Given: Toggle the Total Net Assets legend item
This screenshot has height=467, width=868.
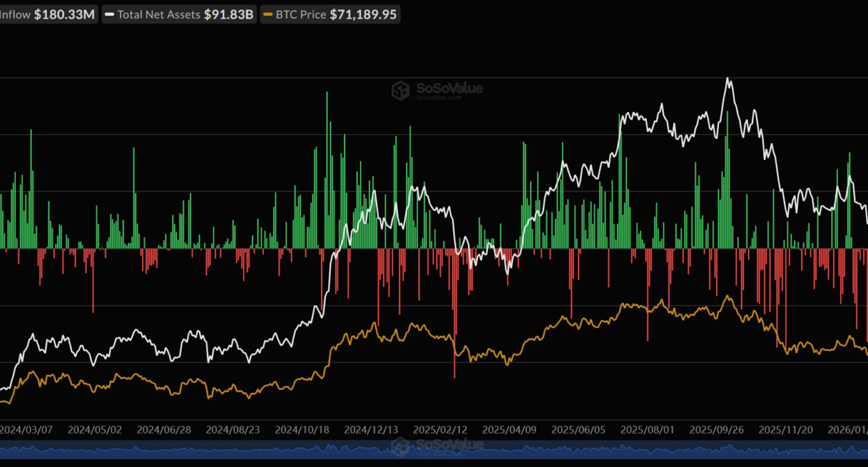Looking at the screenshot, I should (x=179, y=15).
